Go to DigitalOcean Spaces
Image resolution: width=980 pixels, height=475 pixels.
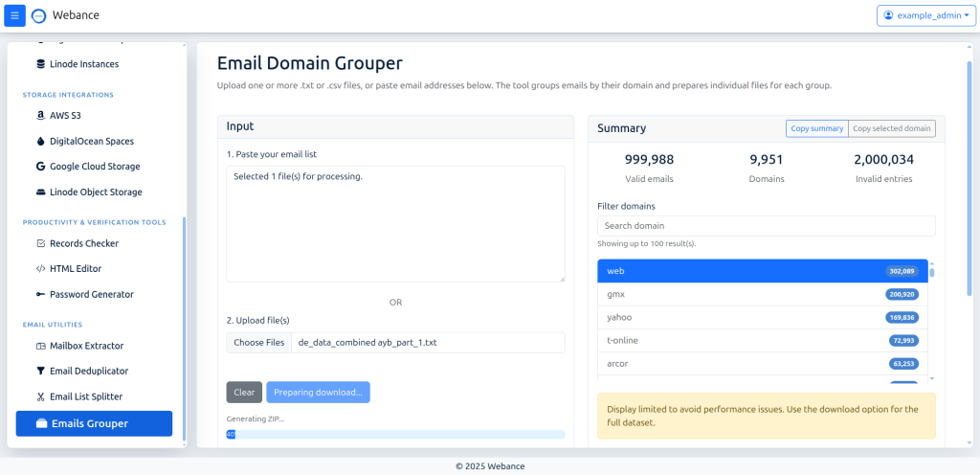click(x=94, y=141)
